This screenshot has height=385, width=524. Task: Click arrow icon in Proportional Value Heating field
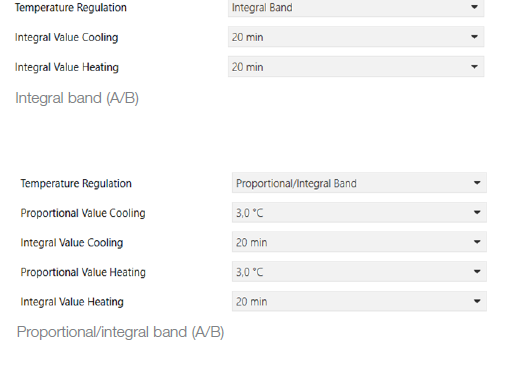(x=477, y=271)
